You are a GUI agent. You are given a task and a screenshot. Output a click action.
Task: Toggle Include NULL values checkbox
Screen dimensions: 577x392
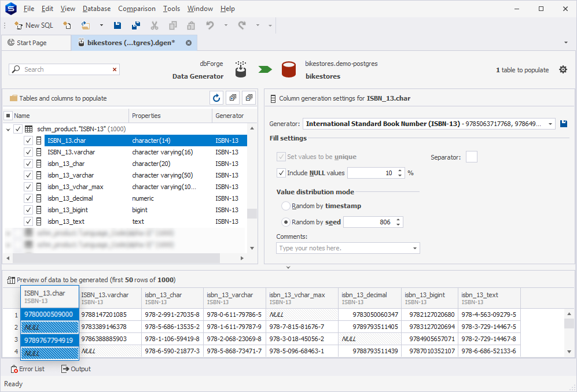[x=281, y=173]
